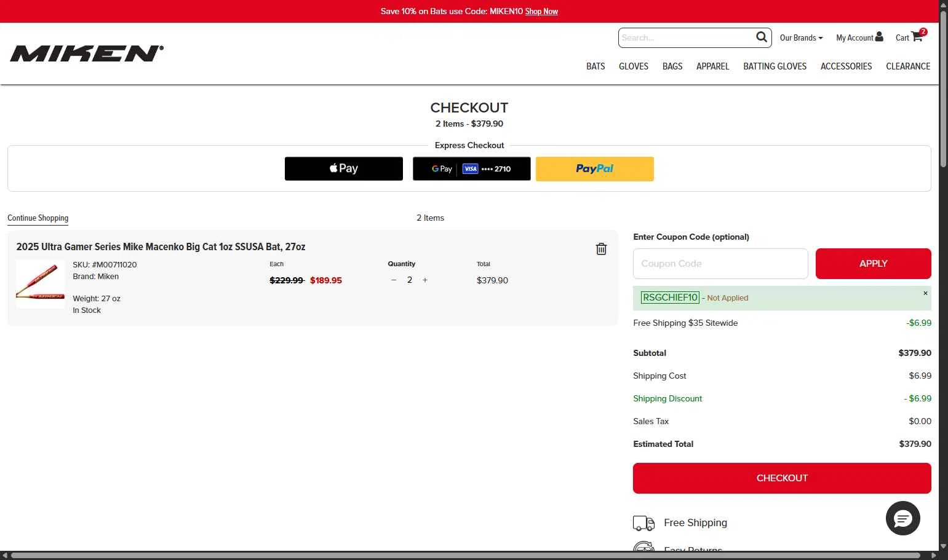This screenshot has width=948, height=560.
Task: Focus the site search box
Action: 687,37
